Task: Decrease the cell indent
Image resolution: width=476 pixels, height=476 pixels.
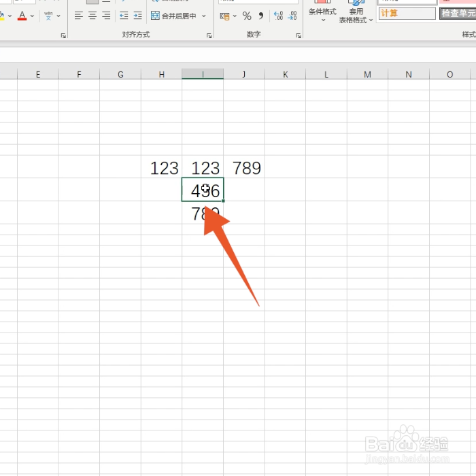Action: (124, 16)
